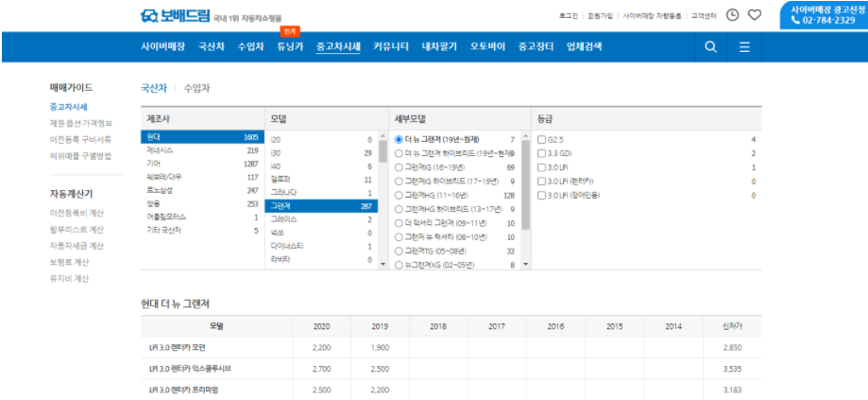Check the 3.3 GDi grade checkbox
This screenshot has height=400, width=868.
[541, 153]
